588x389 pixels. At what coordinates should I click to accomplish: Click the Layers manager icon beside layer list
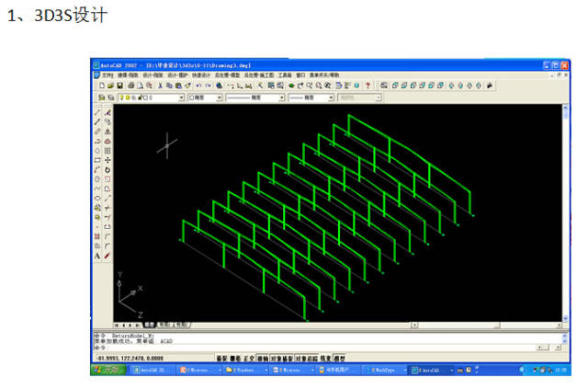point(102,97)
